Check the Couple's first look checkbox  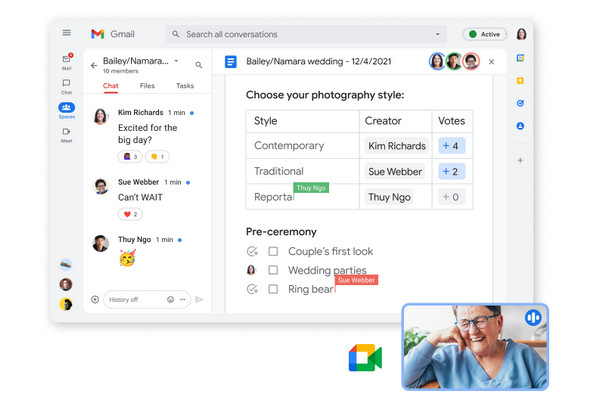[273, 251]
